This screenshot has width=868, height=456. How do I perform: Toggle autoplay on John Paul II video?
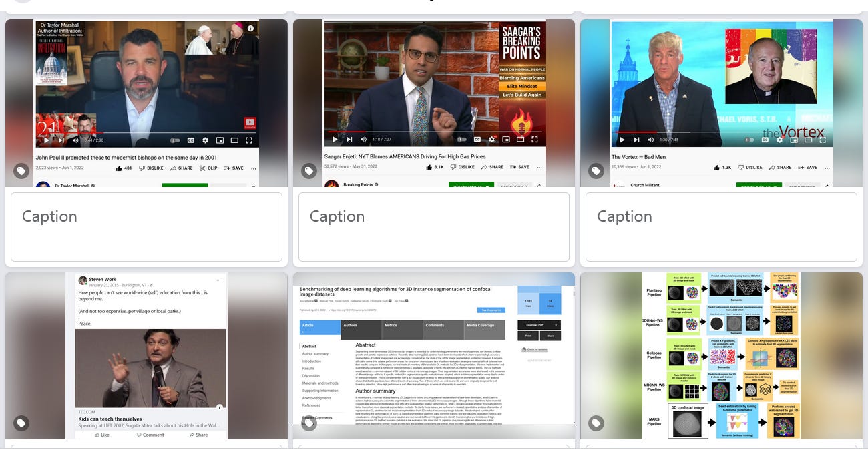(175, 140)
